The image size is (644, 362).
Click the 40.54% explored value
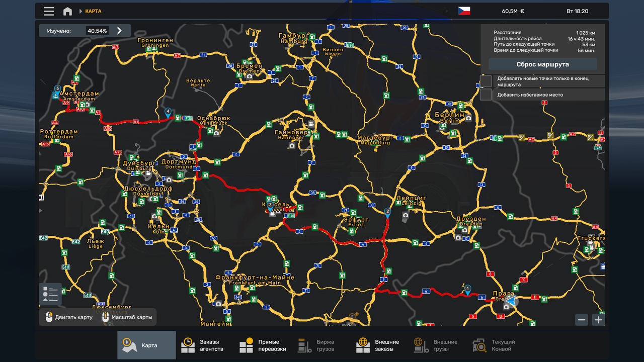pos(97,31)
